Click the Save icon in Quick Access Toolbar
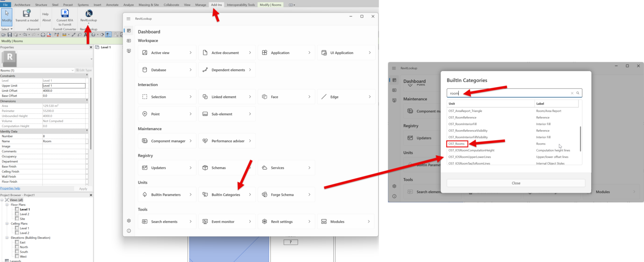This screenshot has height=262, width=644. (9, 34)
